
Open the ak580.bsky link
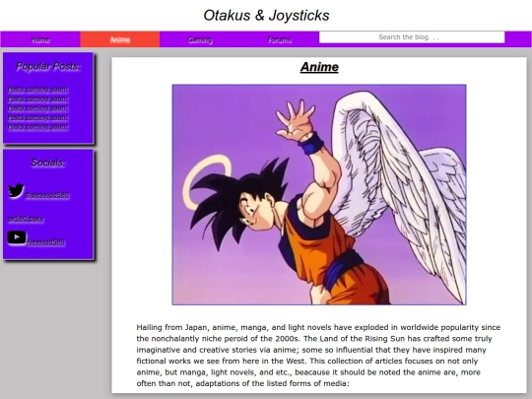pos(26,218)
